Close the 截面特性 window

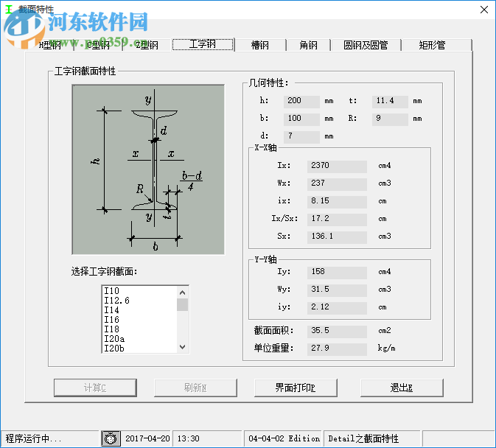pyautogui.click(x=483, y=10)
